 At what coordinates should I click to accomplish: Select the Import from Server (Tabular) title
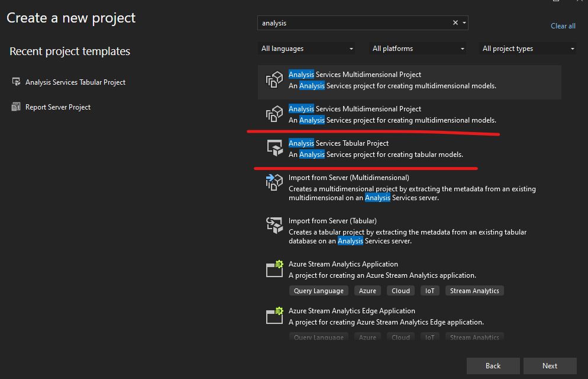coord(332,221)
